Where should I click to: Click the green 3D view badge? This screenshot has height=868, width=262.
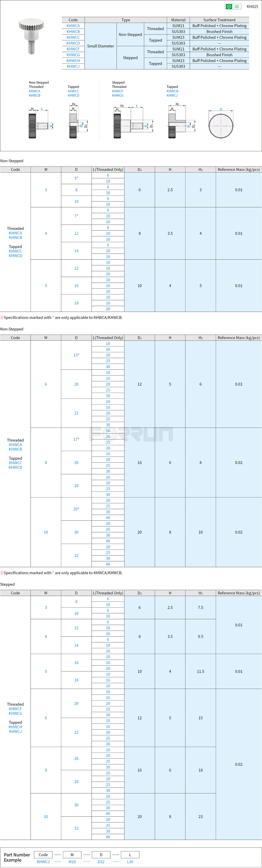point(233,6)
